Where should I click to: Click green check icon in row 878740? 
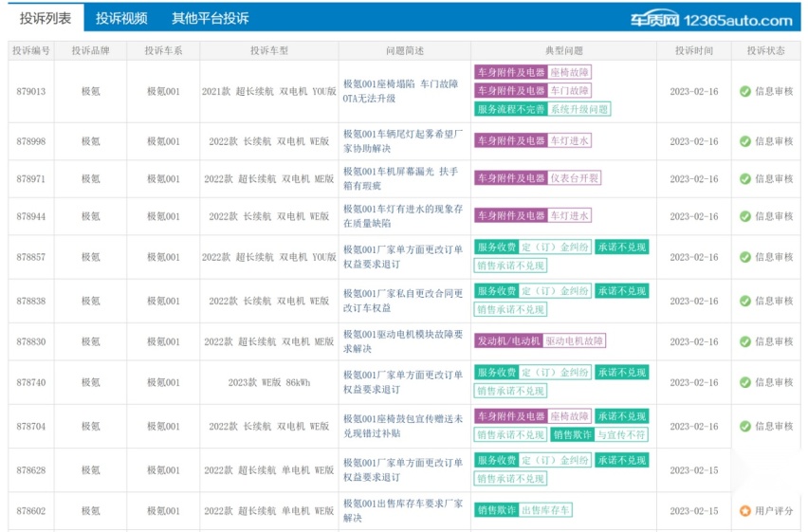pos(745,382)
